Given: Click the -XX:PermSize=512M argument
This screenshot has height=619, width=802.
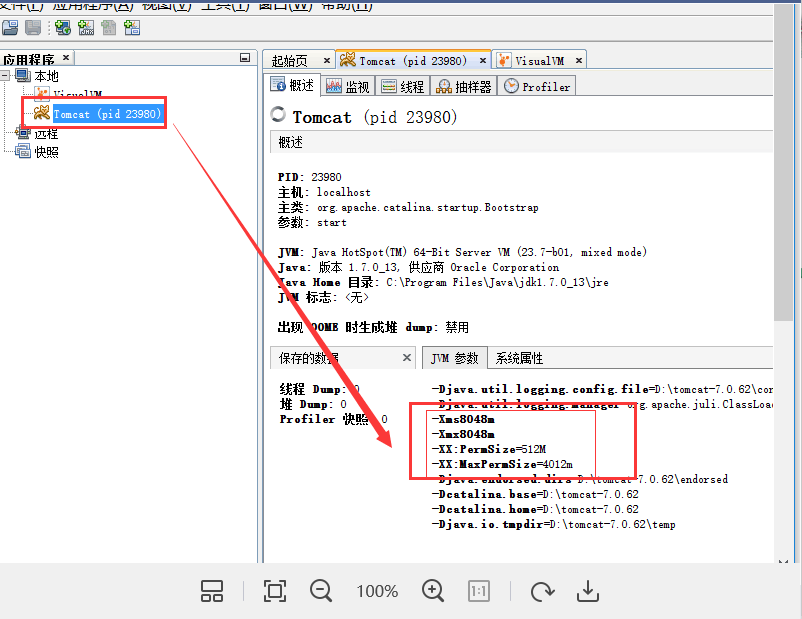Looking at the screenshot, I should [x=489, y=449].
